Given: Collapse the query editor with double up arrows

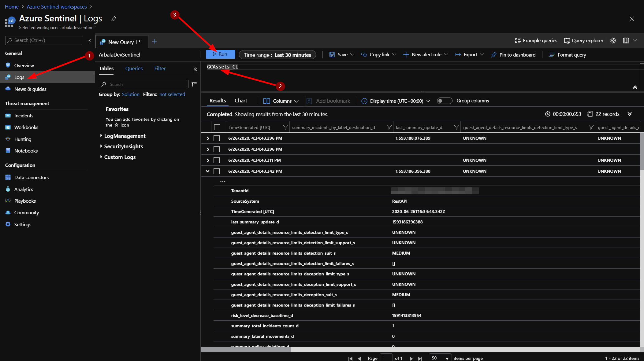Looking at the screenshot, I should 635,87.
